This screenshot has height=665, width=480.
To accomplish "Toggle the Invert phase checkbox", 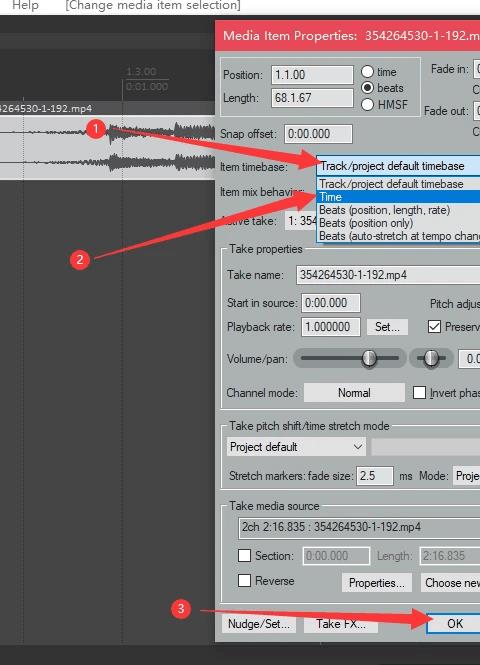I will 419,393.
